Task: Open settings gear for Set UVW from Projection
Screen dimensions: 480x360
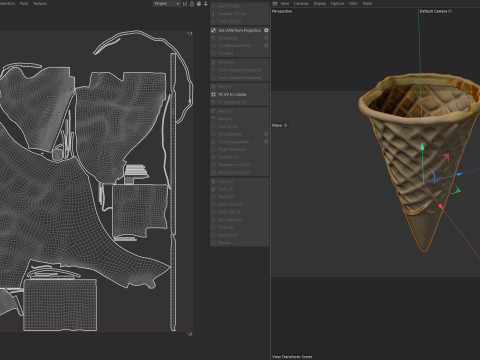Action: point(266,30)
